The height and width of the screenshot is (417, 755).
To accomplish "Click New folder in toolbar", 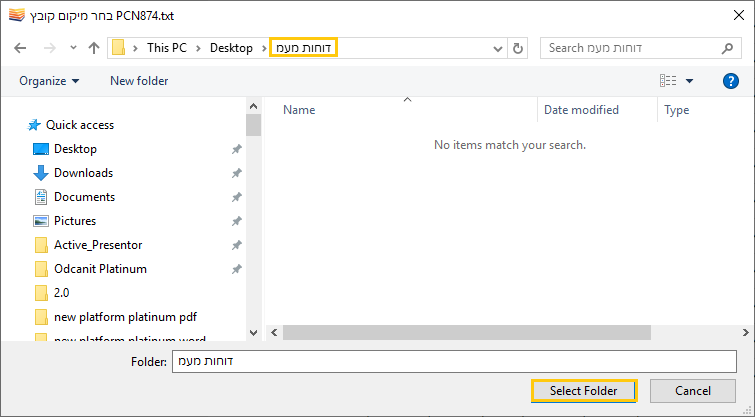I will pos(139,81).
